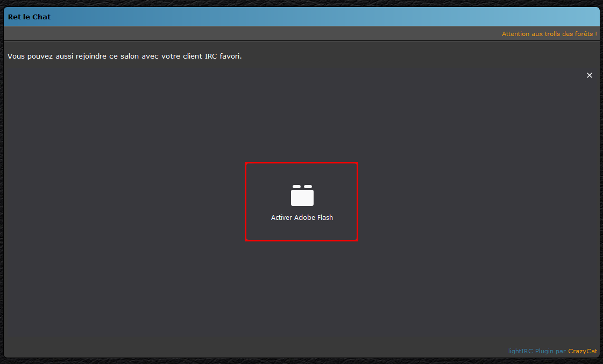603x364 pixels.
Task: Dismiss the Flash placeholder with the X
Action: tap(589, 75)
